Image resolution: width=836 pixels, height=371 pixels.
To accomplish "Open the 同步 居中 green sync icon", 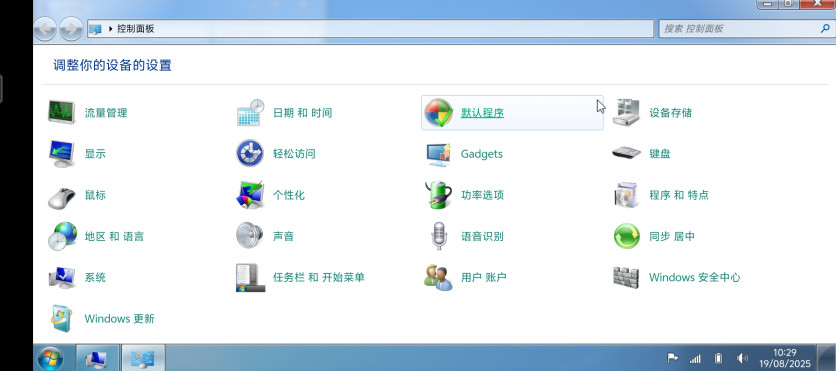I will point(626,236).
